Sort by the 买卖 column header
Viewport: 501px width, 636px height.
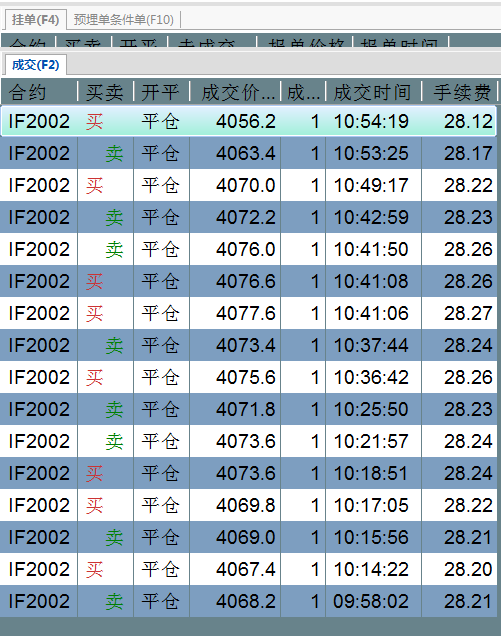105,92
